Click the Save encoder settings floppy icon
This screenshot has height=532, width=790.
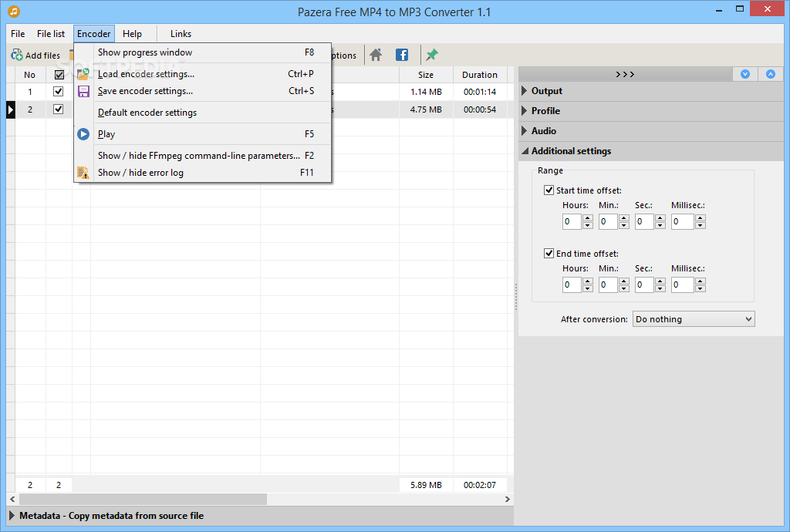[x=83, y=91]
